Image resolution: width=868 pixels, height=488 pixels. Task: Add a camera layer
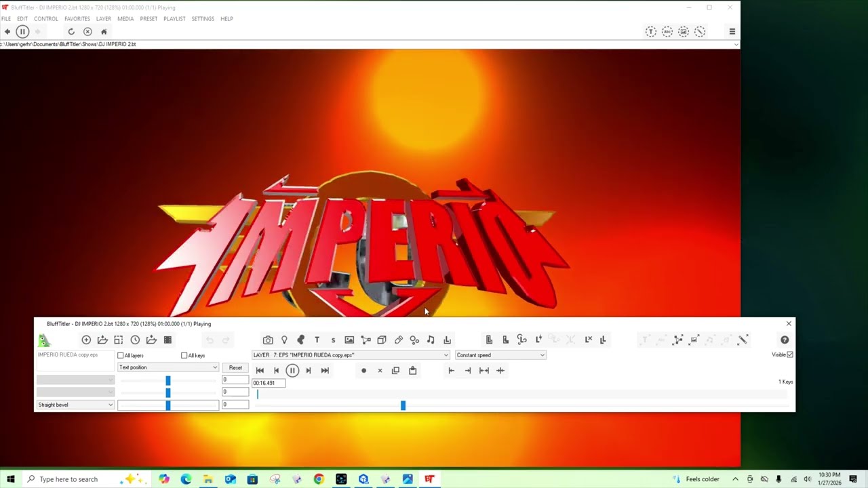(x=268, y=340)
